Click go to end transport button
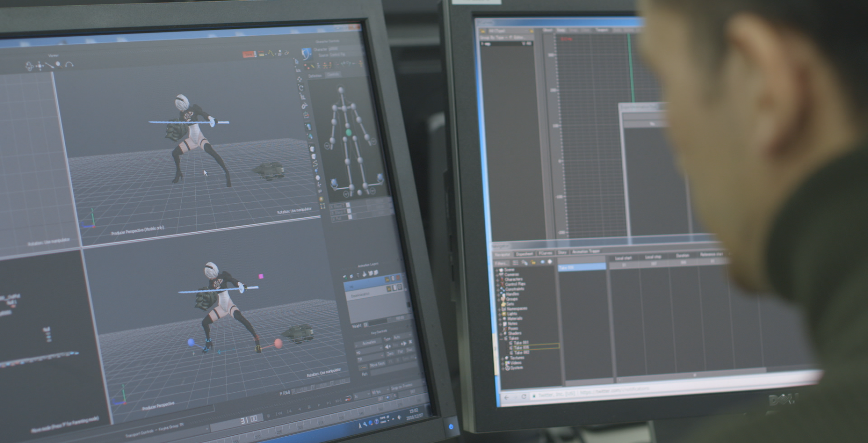The width and height of the screenshot is (868, 443). click(x=338, y=401)
